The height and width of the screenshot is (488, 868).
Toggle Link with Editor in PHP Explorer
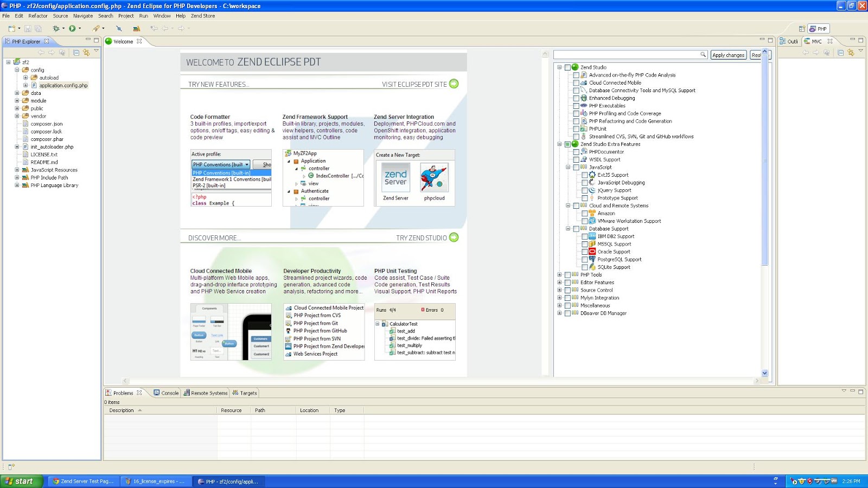pos(86,53)
